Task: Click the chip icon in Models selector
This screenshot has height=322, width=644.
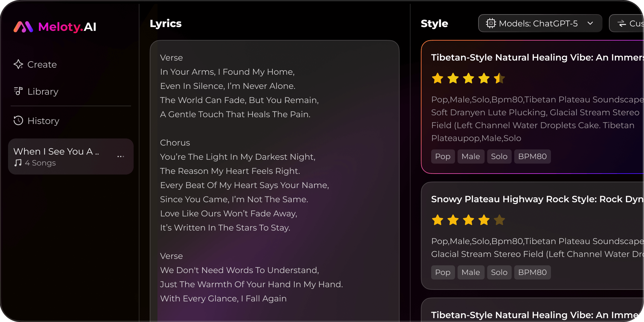Action: [491, 24]
